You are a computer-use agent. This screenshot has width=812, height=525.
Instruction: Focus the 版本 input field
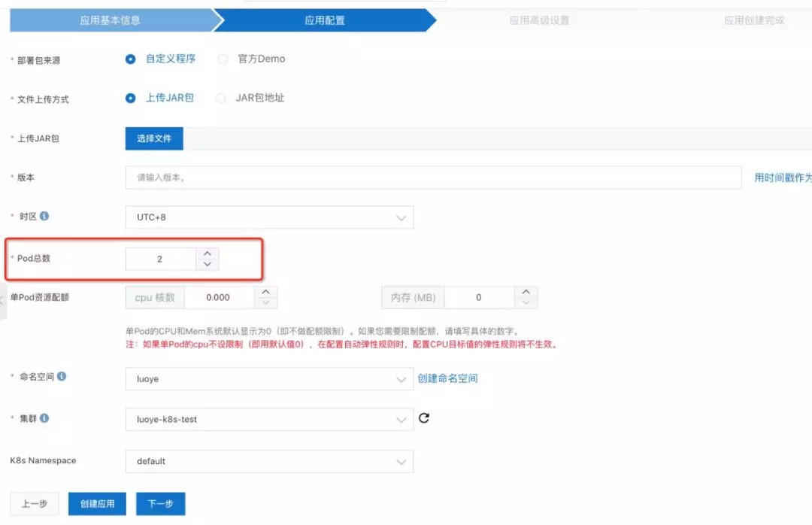pyautogui.click(x=434, y=178)
